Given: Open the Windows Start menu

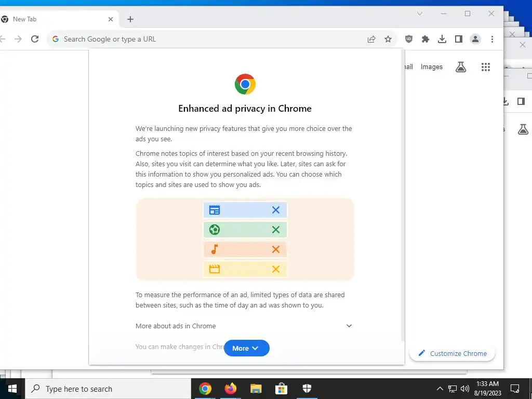Looking at the screenshot, I should pos(12,389).
